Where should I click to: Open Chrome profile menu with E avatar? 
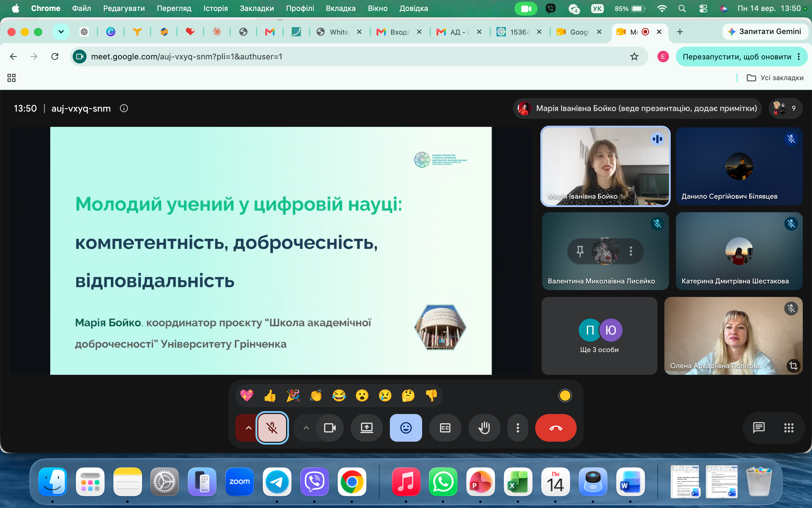pos(663,57)
